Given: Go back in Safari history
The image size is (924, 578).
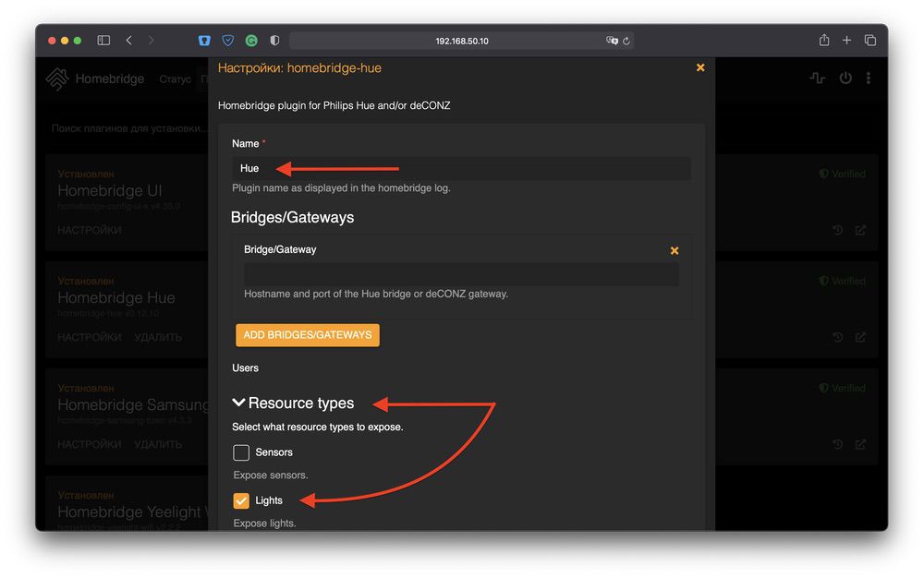Looking at the screenshot, I should [129, 40].
